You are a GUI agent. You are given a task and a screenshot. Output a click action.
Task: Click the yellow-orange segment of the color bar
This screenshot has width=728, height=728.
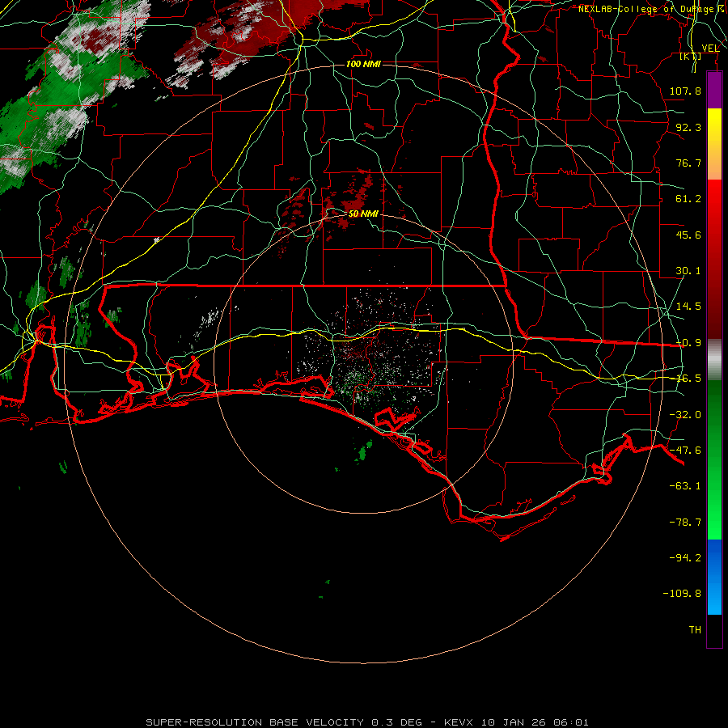[714, 144]
